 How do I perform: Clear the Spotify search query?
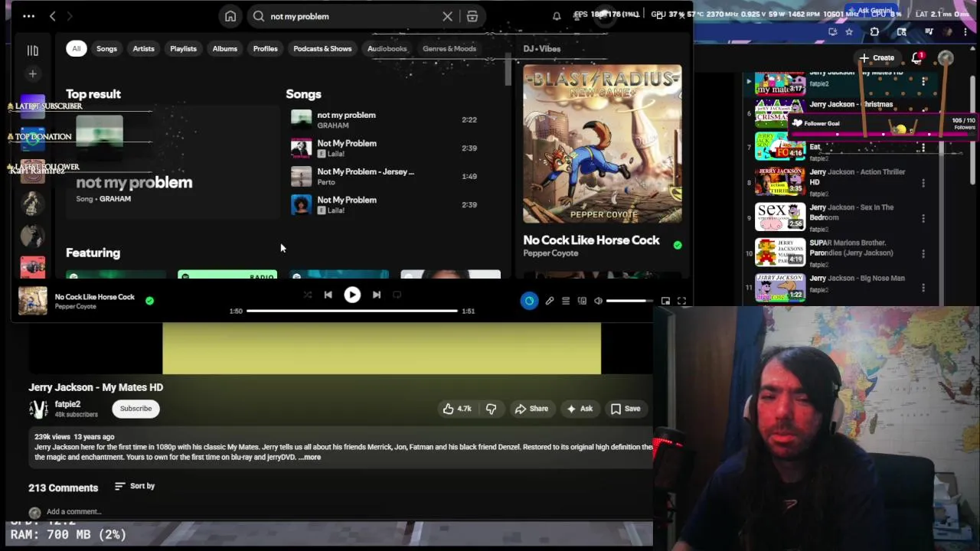tap(447, 16)
